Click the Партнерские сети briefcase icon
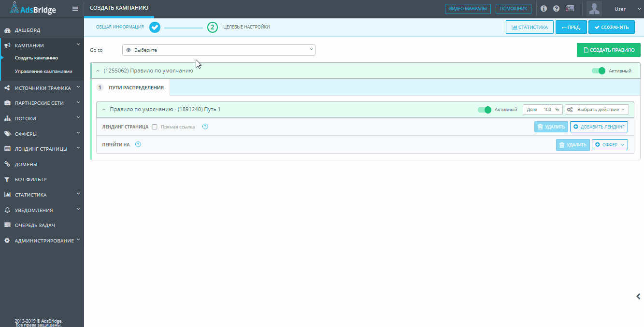Screen dimensions: 644x327 (7, 103)
